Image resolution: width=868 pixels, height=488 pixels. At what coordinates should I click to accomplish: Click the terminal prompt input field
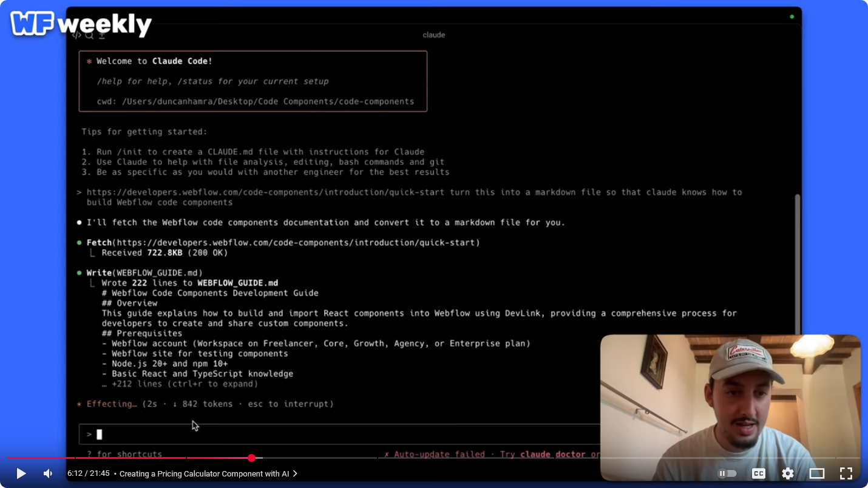point(340,434)
